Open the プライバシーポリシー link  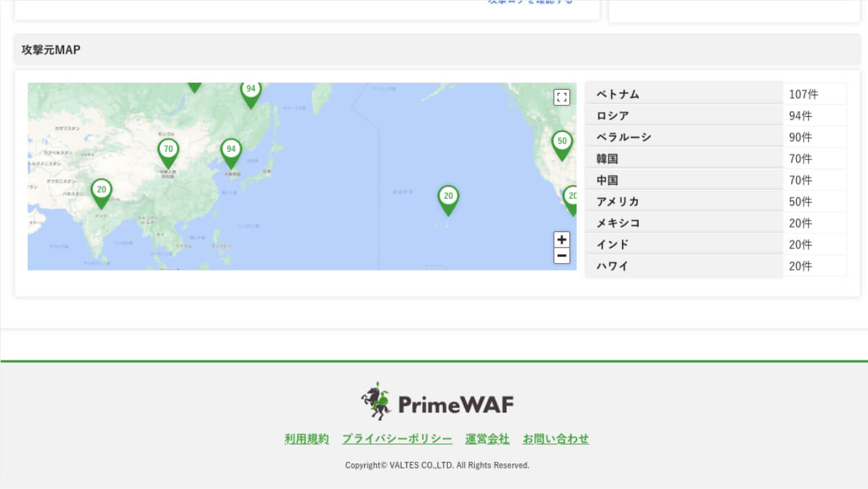coord(397,439)
